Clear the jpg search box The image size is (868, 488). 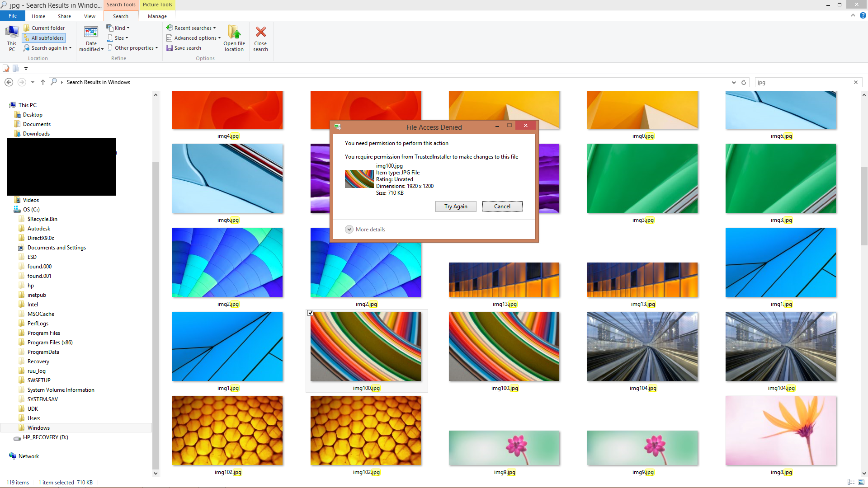point(855,82)
